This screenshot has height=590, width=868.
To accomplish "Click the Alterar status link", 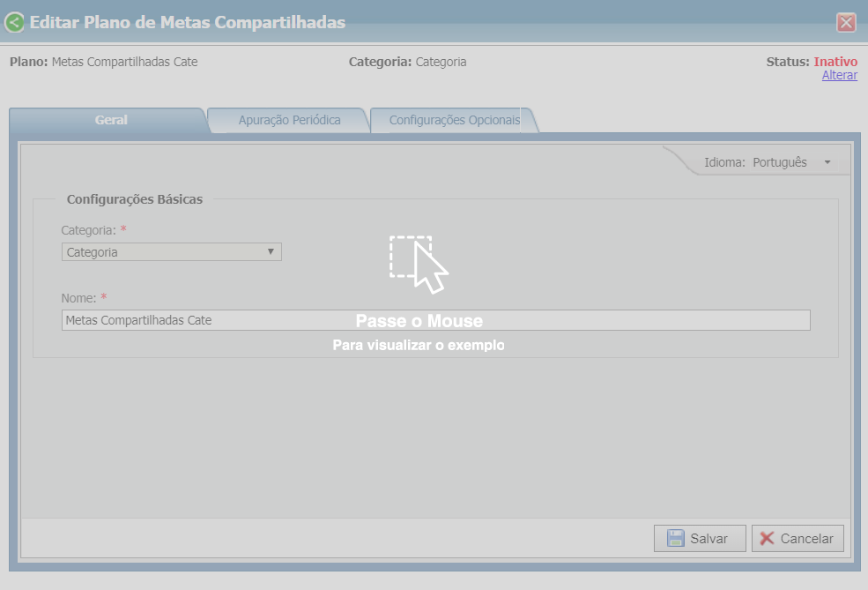I will 839,76.
